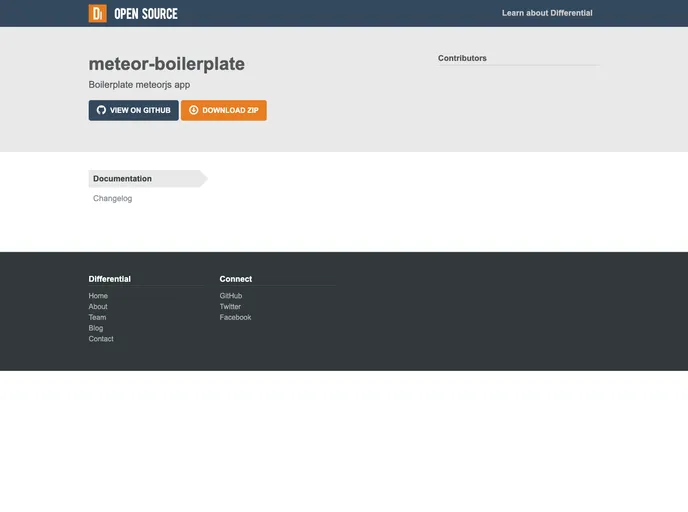Screen dimensions: 688x512
Task: Click the download arrow icon in orange button
Action: [194, 110]
